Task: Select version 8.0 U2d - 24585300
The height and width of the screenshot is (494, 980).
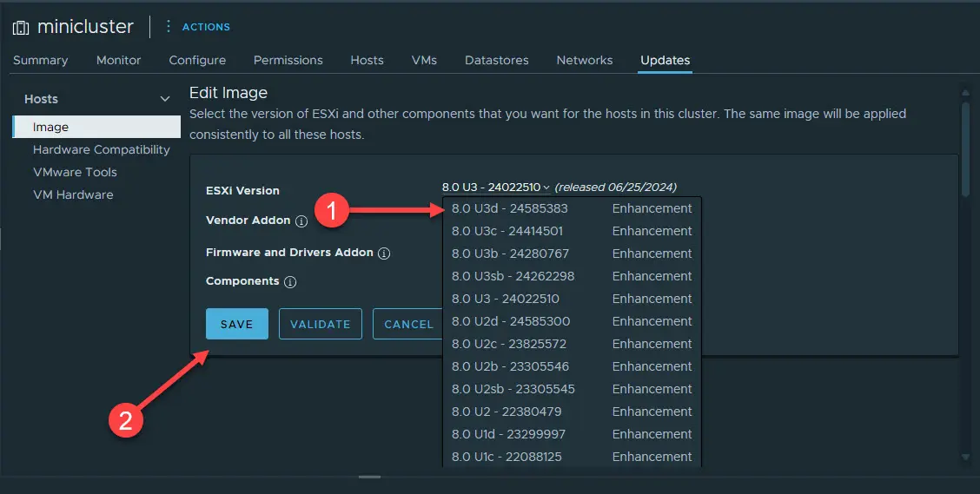Action: pos(572,321)
